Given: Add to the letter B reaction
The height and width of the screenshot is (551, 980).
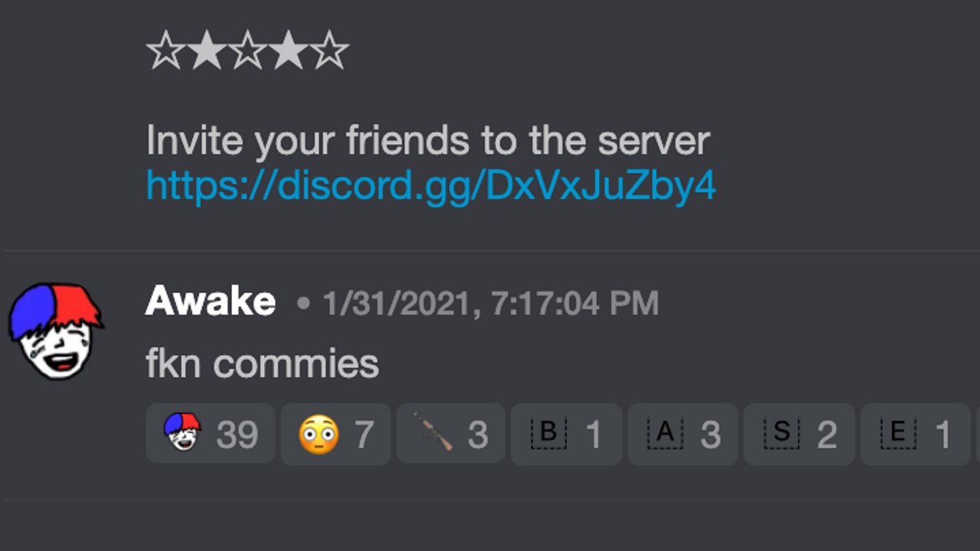Looking at the screenshot, I should pyautogui.click(x=567, y=434).
